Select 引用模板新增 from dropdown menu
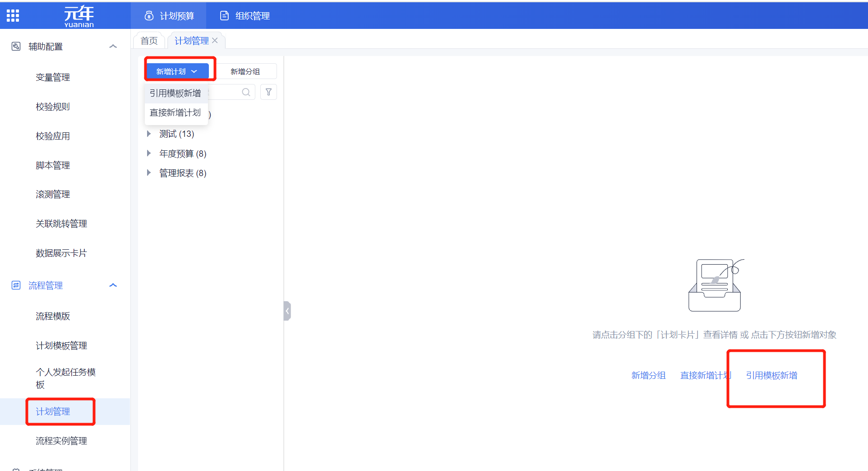 pyautogui.click(x=175, y=93)
